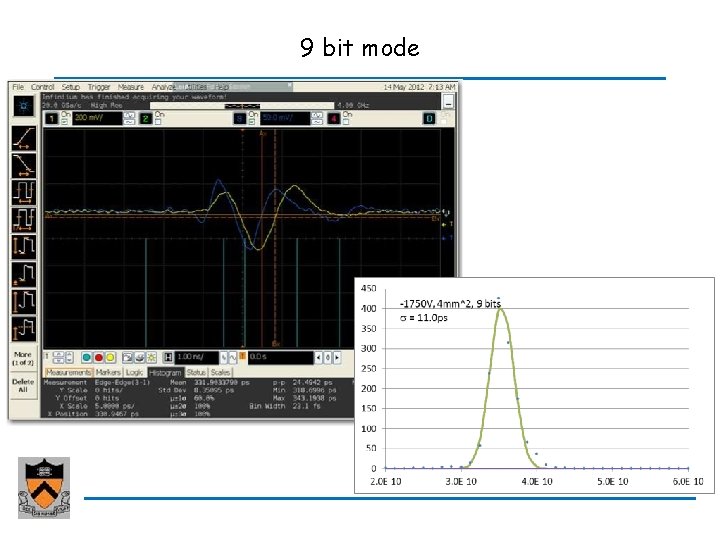
Task: Pick the peak-to-peak voltage measurement icon
Action: point(23,247)
